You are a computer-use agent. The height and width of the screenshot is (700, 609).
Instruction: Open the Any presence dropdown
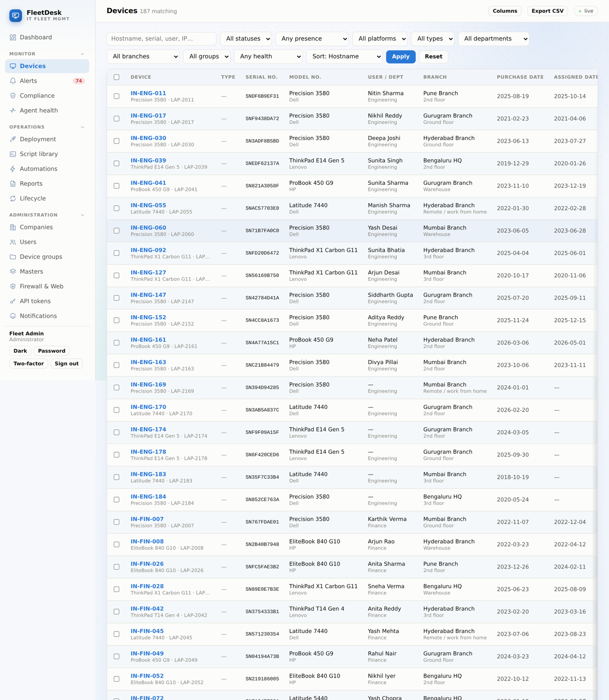[312, 39]
